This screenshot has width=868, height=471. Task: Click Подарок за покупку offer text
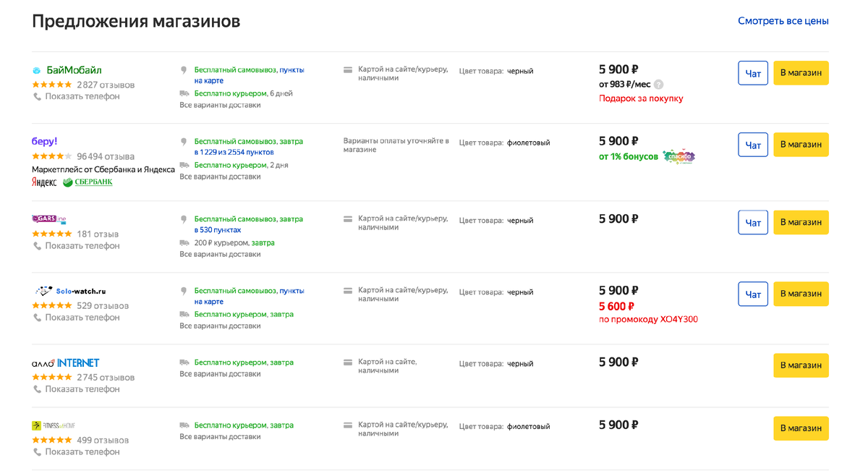click(x=641, y=98)
